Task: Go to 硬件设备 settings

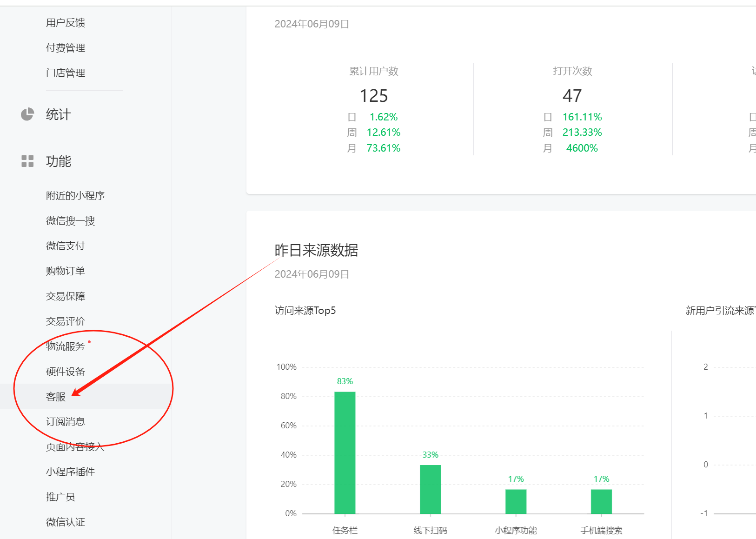Action: point(66,372)
